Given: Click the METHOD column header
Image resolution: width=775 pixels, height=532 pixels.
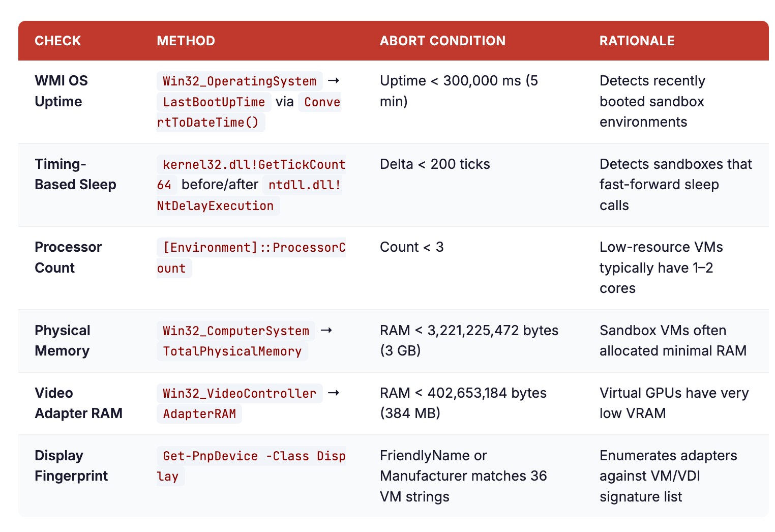Looking at the screenshot, I should tap(186, 41).
